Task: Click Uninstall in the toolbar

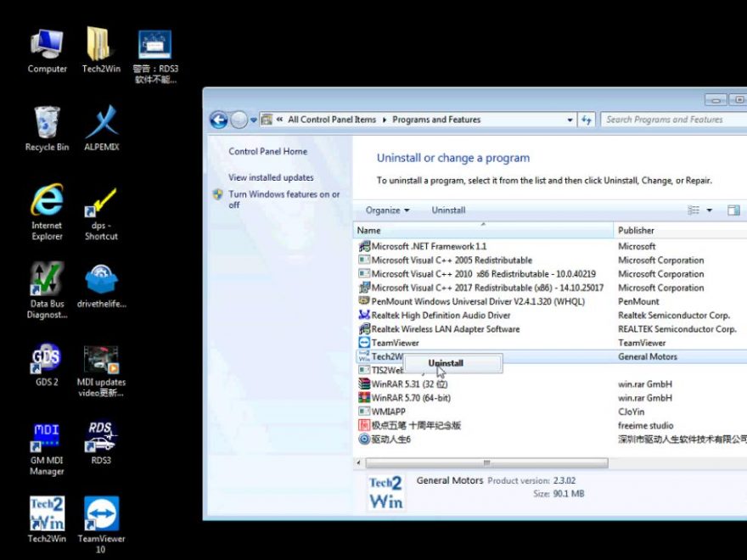Action: pyautogui.click(x=448, y=210)
